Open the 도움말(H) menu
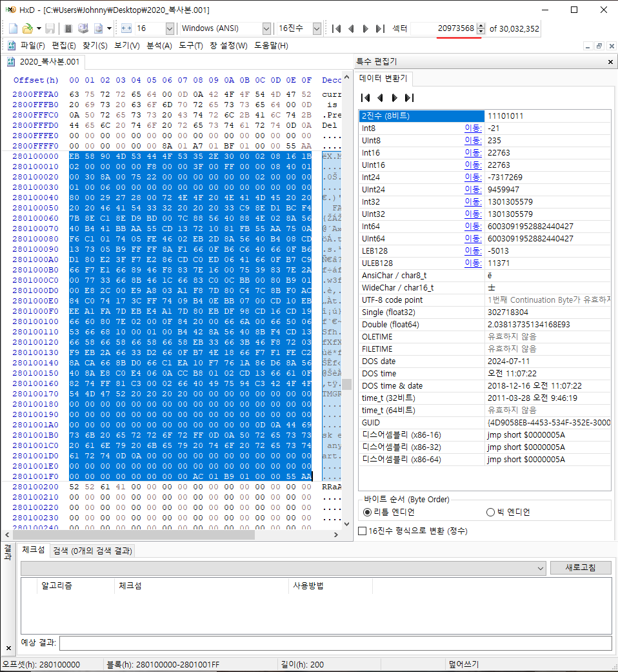Screen dimensions: 618x672 271,45
